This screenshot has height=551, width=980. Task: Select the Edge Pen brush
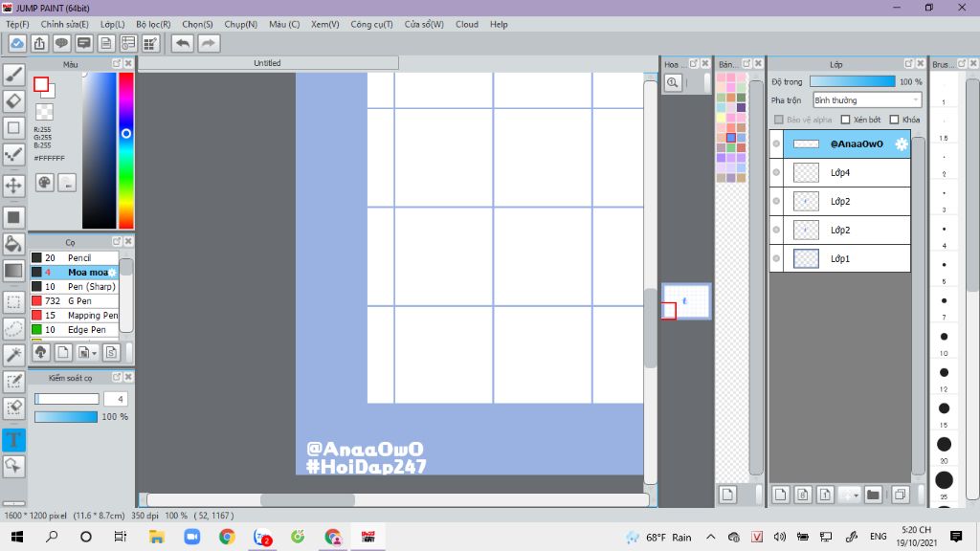coord(75,330)
